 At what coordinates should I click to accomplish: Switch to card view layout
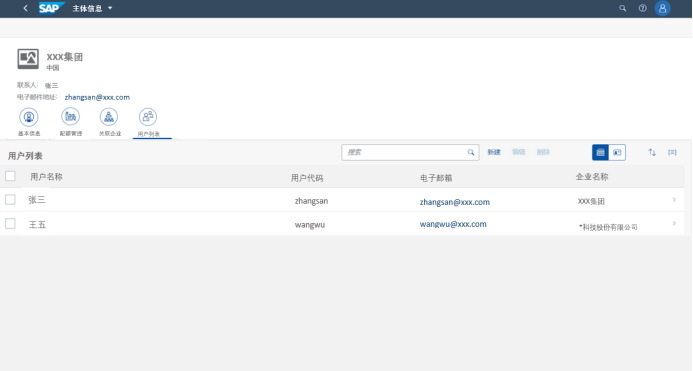[x=617, y=153]
